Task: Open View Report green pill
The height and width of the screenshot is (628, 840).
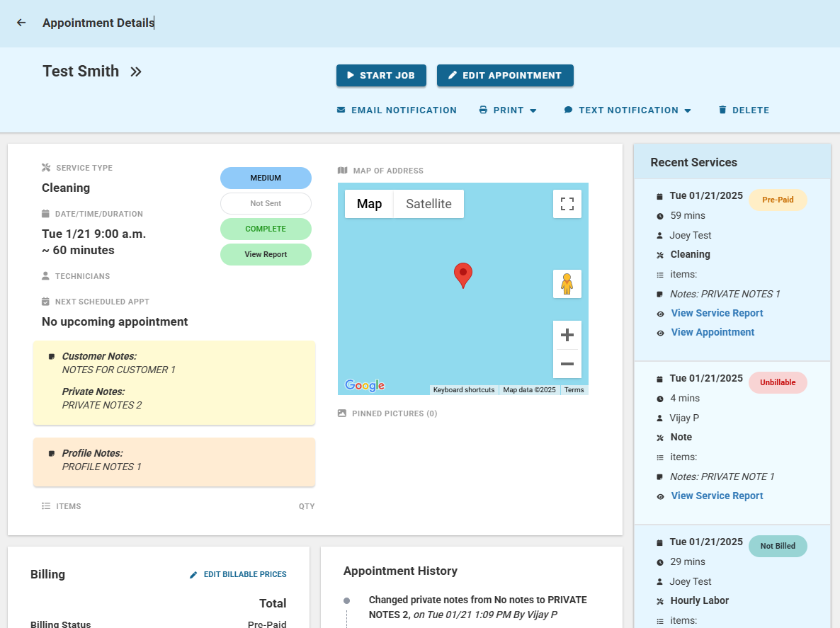Action: pyautogui.click(x=266, y=255)
